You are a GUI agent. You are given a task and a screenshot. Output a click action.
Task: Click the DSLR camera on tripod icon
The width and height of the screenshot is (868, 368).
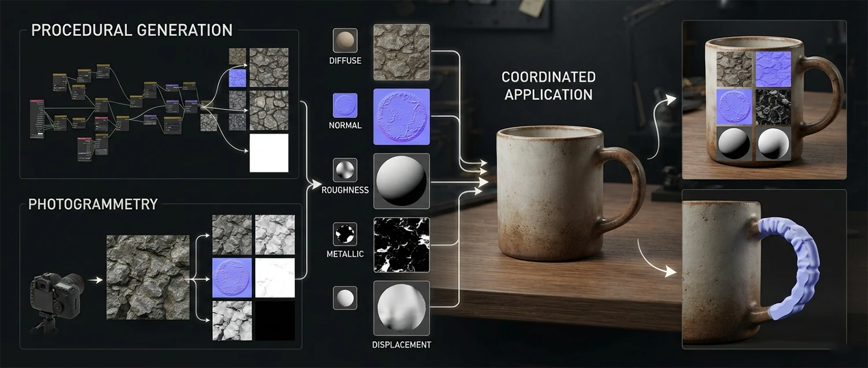click(56, 301)
